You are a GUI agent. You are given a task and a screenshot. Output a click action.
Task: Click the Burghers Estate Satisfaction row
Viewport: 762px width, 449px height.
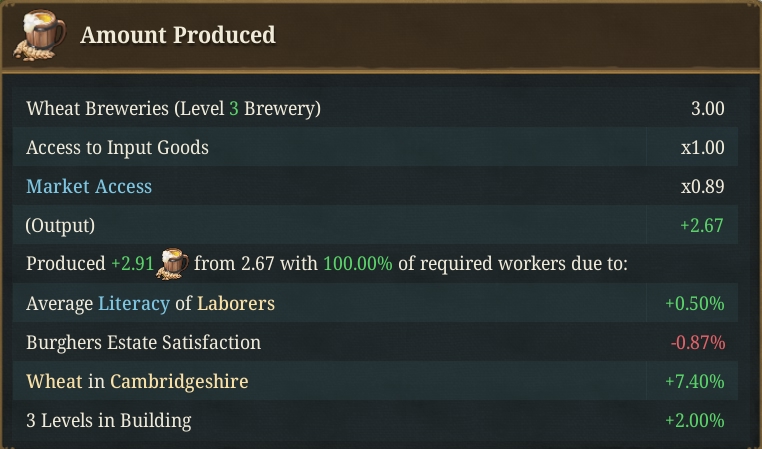[x=375, y=343]
